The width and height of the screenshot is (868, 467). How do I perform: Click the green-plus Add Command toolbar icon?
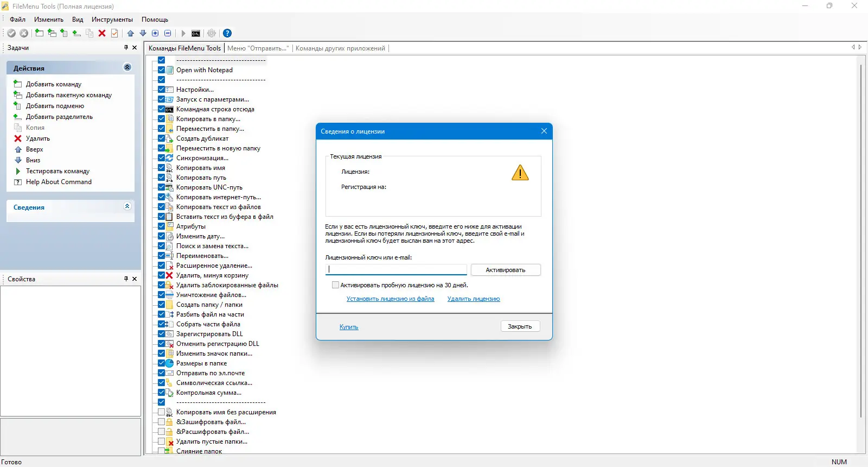pyautogui.click(x=39, y=33)
